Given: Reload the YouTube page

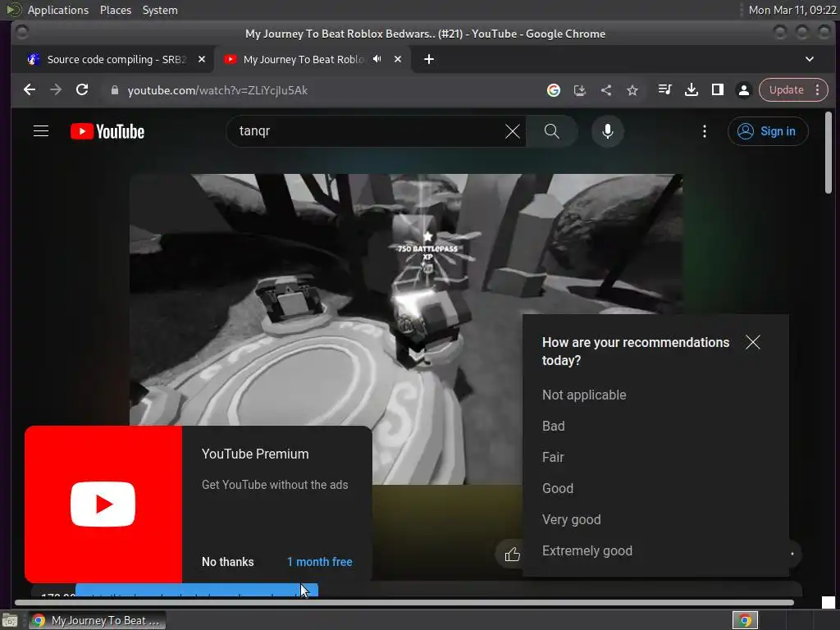Looking at the screenshot, I should coord(82,90).
